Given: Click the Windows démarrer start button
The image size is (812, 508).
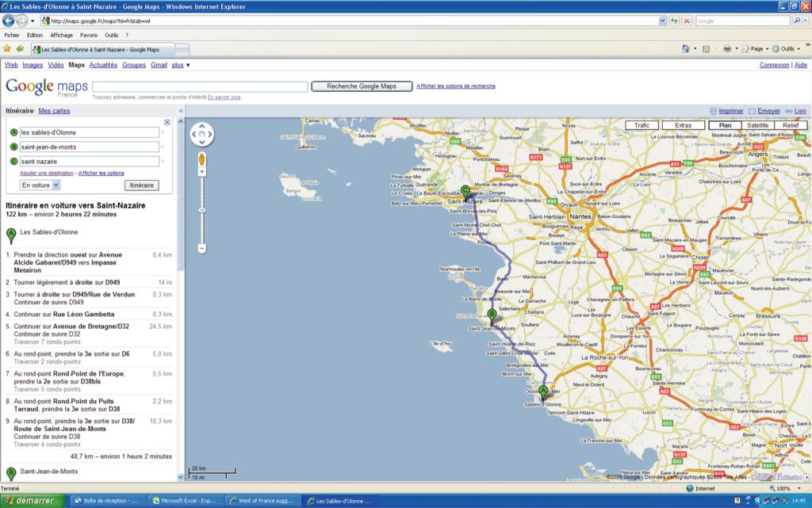Looking at the screenshot, I should tap(33, 500).
